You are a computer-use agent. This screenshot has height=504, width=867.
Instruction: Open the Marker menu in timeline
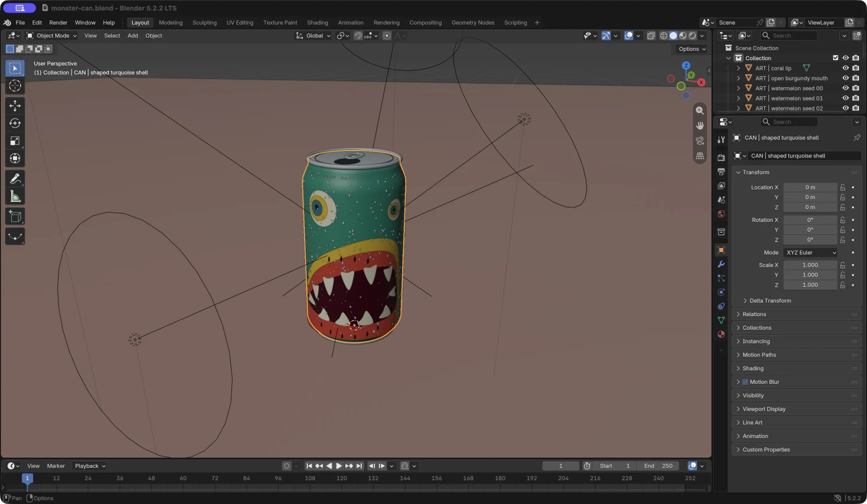56,466
